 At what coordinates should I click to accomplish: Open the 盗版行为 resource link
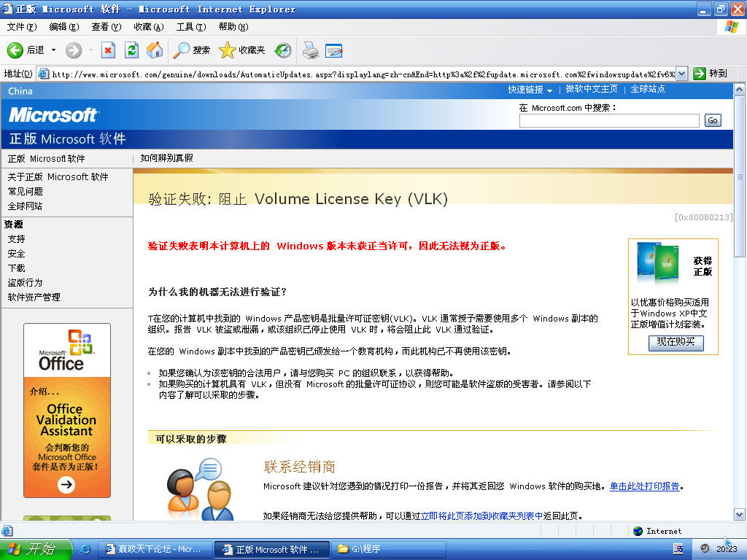click(25, 283)
